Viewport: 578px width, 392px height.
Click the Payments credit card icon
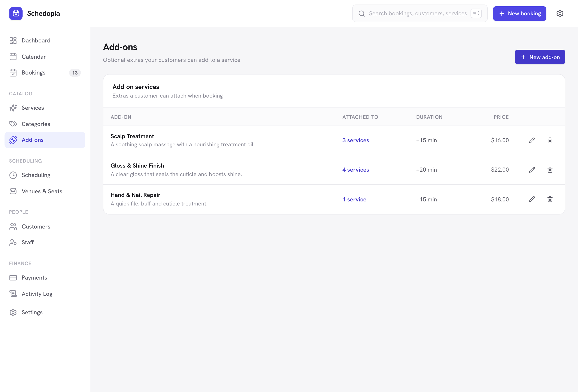point(13,278)
